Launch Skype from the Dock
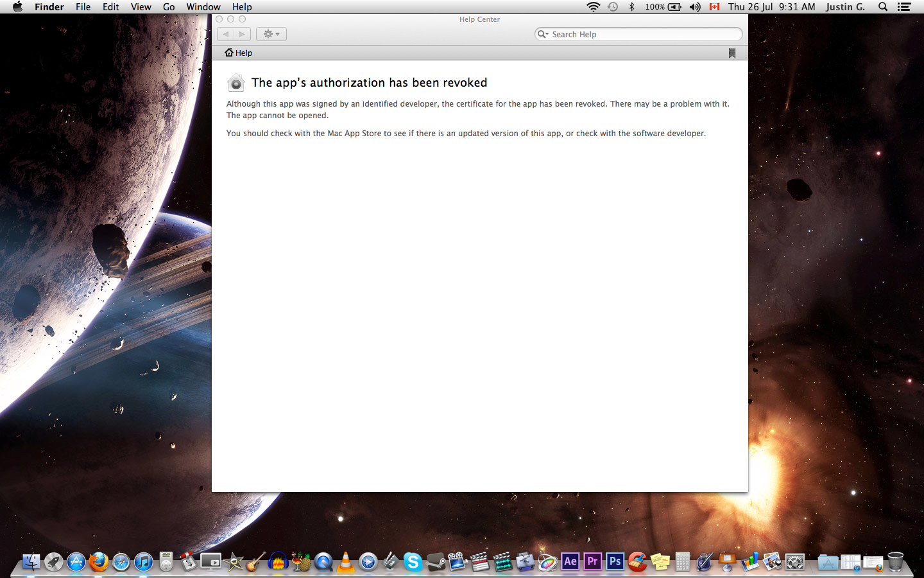924x578 pixels. tap(413, 561)
